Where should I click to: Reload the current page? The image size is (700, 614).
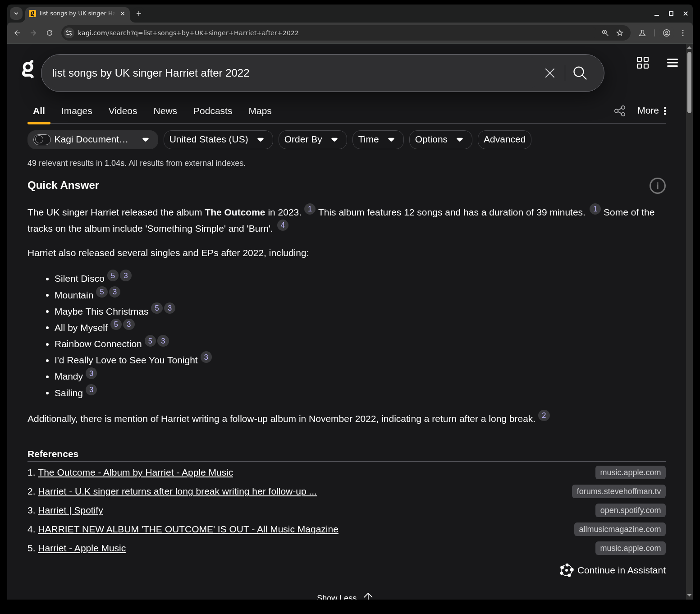click(x=50, y=33)
